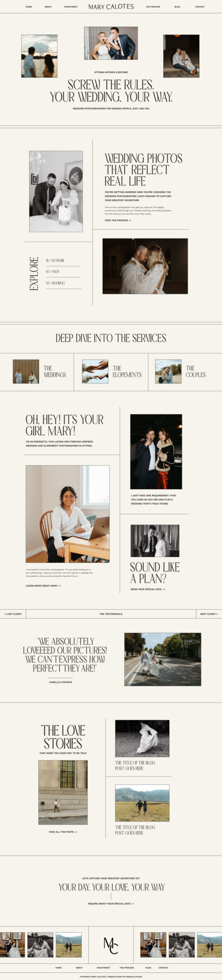Click the Contact link in header navigation
The image size is (222, 980).
200,7
